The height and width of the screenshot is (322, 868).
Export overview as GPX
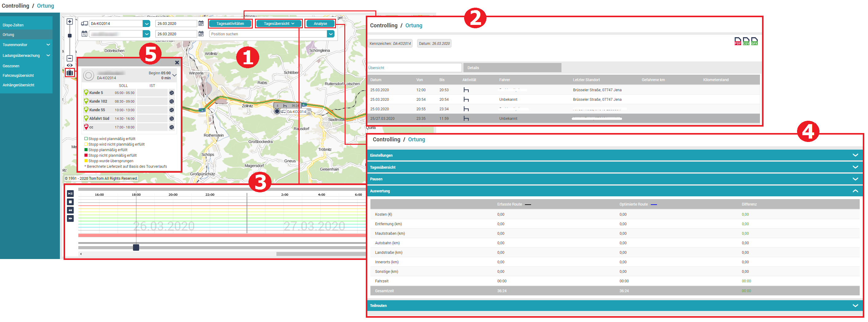[x=754, y=41]
